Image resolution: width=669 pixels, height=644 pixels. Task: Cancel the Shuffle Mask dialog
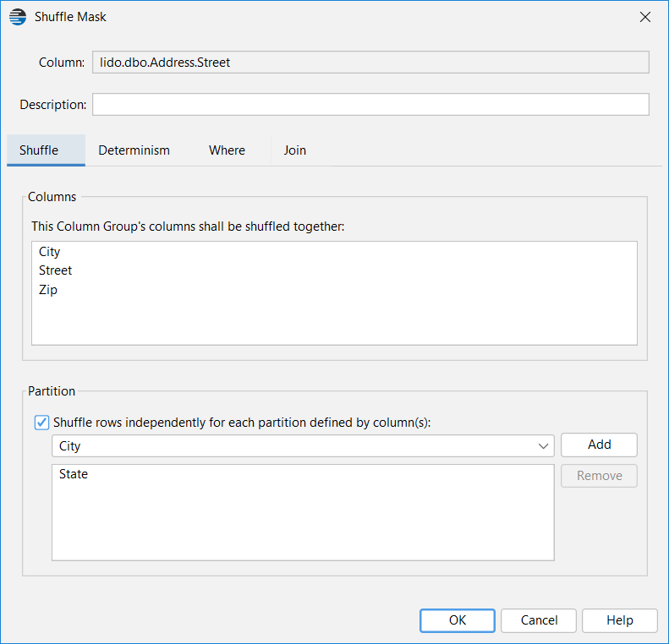coord(539,620)
